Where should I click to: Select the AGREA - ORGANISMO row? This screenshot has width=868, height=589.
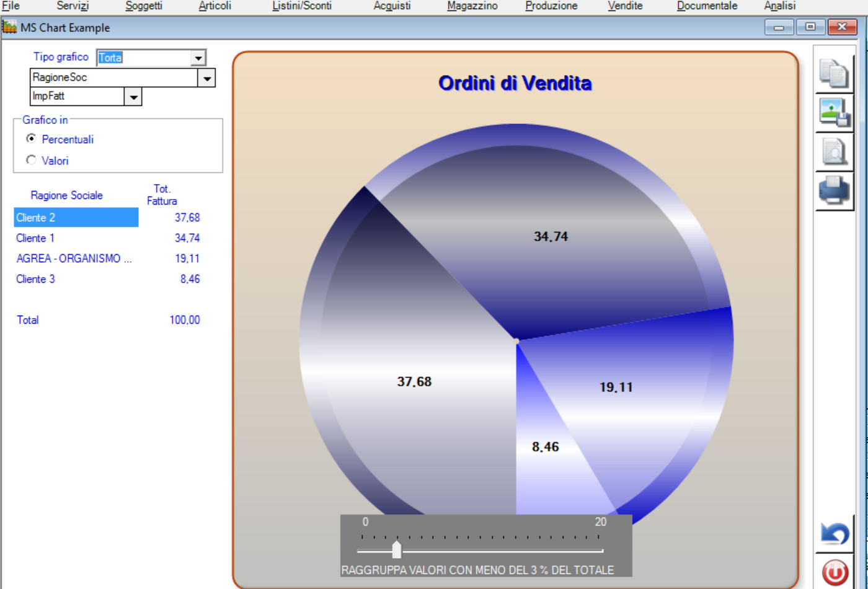point(74,259)
